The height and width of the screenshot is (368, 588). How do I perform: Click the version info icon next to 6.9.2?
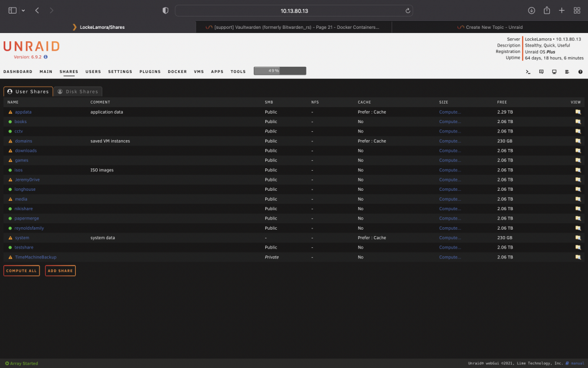[46, 57]
